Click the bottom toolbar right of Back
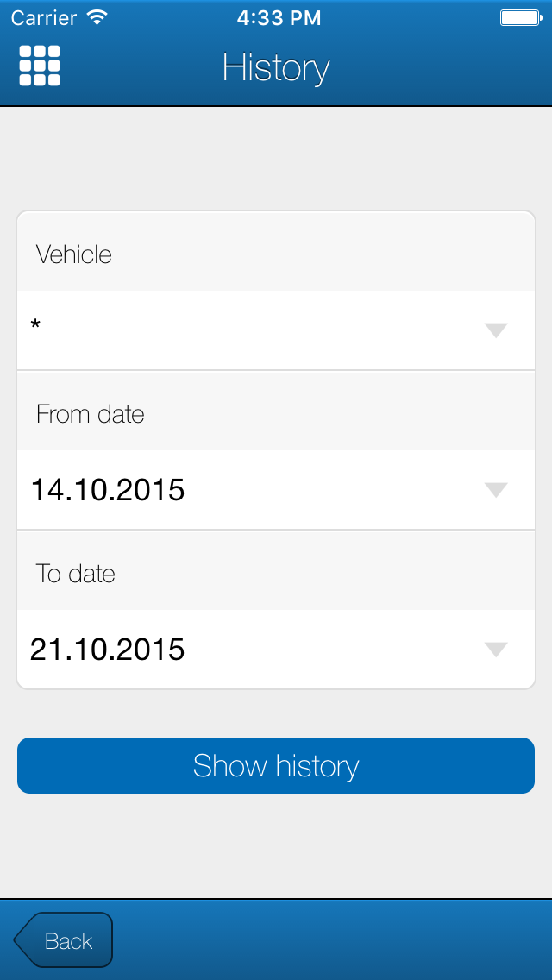Image resolution: width=552 pixels, height=980 pixels. tap(345, 940)
